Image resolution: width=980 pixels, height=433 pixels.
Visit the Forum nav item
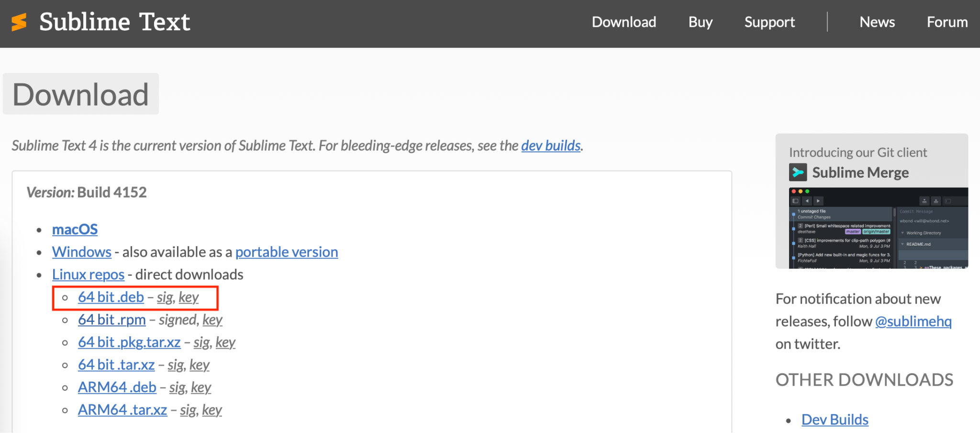(x=947, y=22)
